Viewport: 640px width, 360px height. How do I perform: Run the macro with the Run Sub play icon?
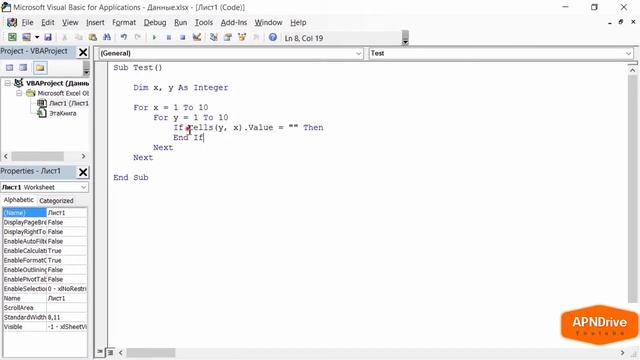coord(154,38)
